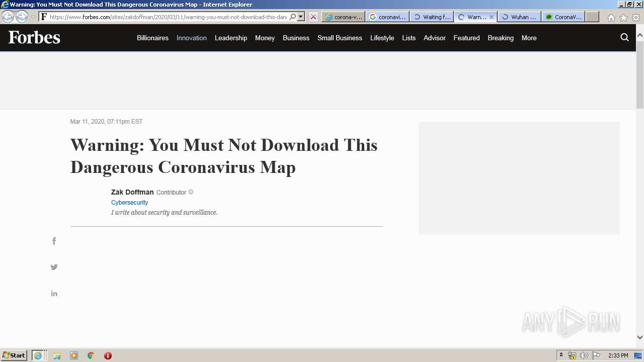Open Breaking menu
This screenshot has width=644, height=362.
pyautogui.click(x=501, y=38)
